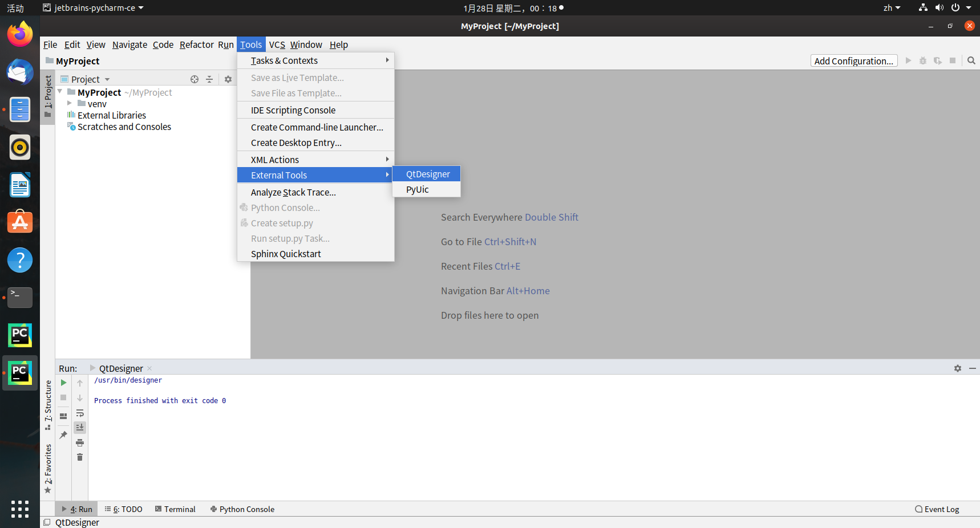The height and width of the screenshot is (528, 980).
Task: Toggle the 7: Structure side tool window
Action: point(48,405)
